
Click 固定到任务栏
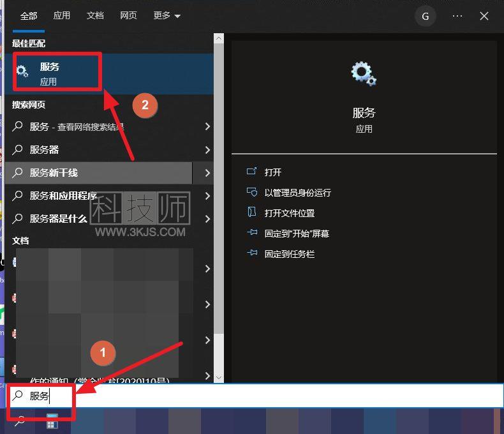tap(289, 254)
